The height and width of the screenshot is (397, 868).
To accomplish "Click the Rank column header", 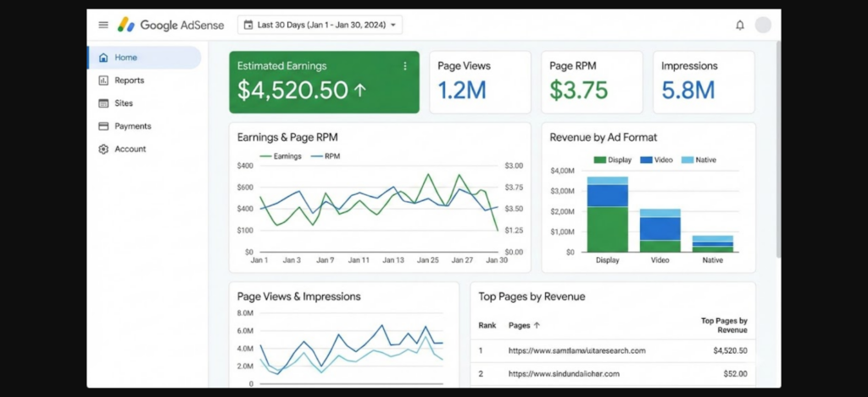I will pos(487,326).
